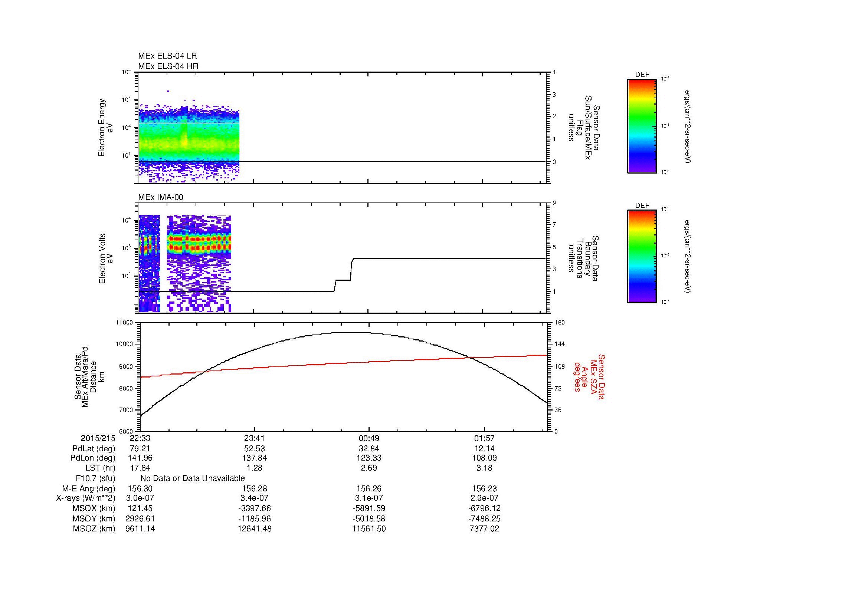This screenshot has width=868, height=613.
Task: Select LST value '1.28'
Action: click(x=255, y=468)
